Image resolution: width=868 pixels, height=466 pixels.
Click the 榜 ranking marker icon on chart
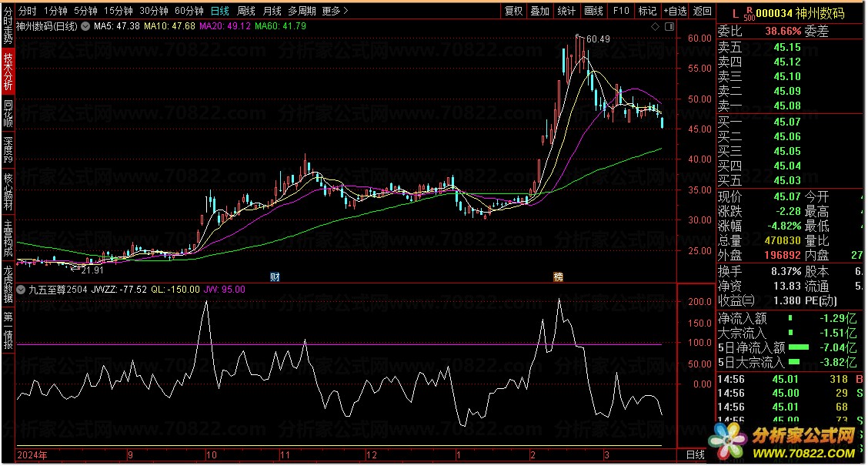coord(558,276)
